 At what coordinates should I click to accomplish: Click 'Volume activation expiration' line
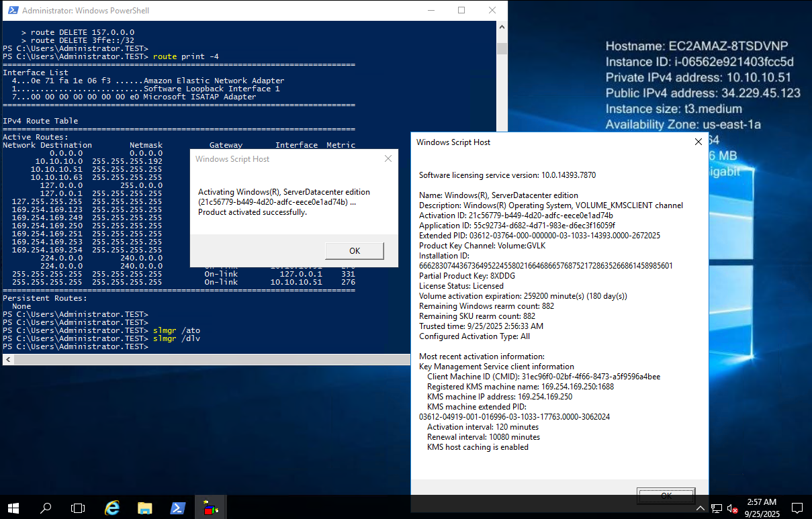pyautogui.click(x=523, y=296)
